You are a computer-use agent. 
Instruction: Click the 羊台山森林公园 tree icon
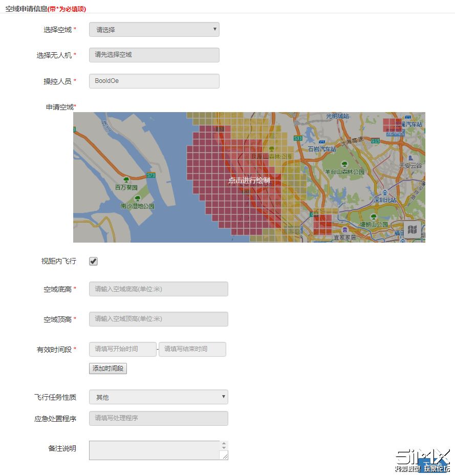(x=344, y=164)
